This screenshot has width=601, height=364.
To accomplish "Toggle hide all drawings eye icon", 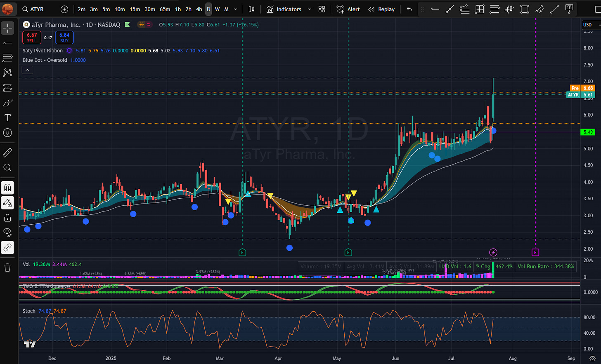I will click(7, 232).
